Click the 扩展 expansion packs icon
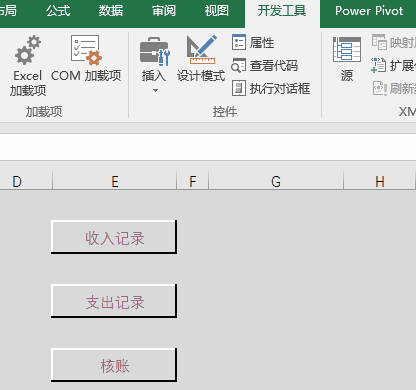416x390 pixels. (379, 65)
